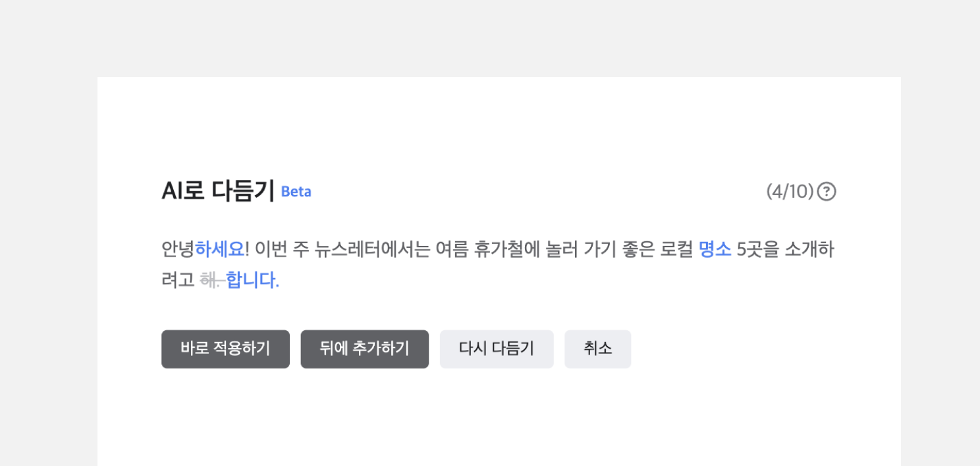Click the blue Beta badge
980x466 pixels.
click(296, 192)
